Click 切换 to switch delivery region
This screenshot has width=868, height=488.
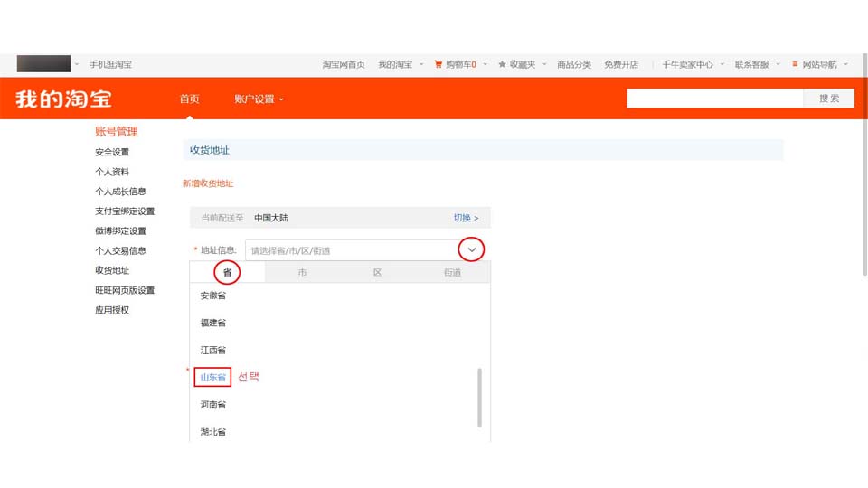point(467,218)
